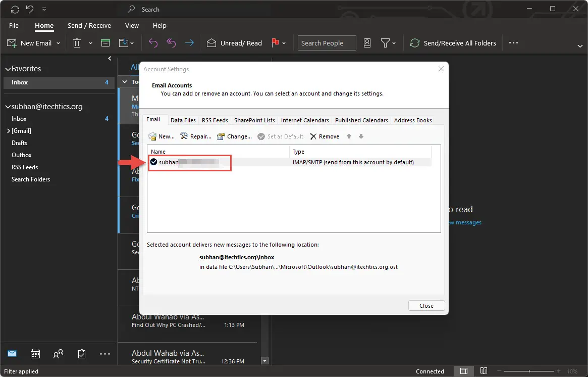This screenshot has width=588, height=377.
Task: Open the Drafts folder
Action: tap(20, 143)
